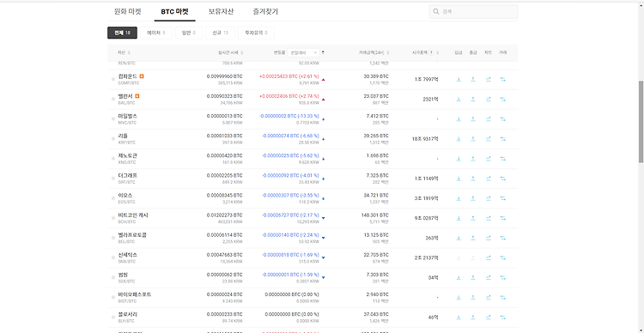Toggle the favorite star for COMP/BTC

(x=113, y=79)
